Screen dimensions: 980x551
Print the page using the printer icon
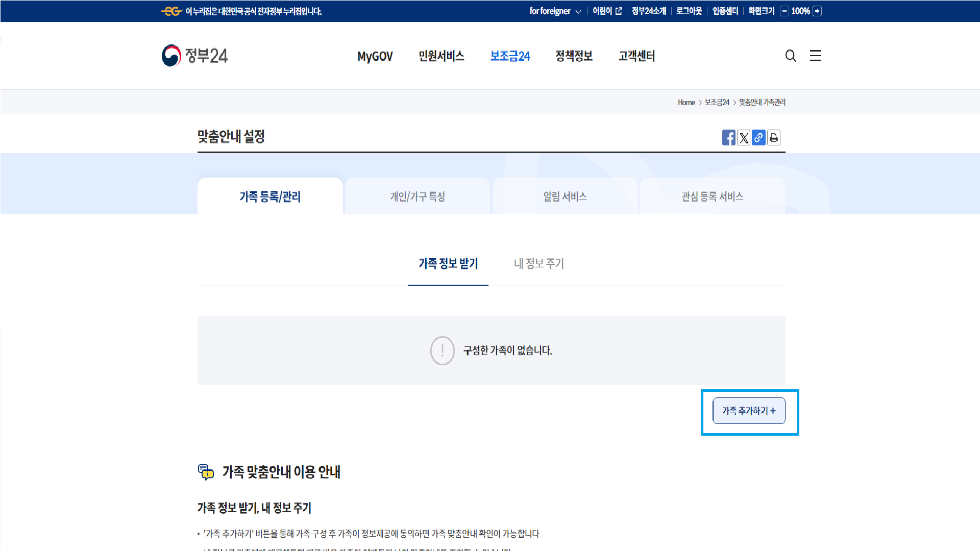(773, 138)
